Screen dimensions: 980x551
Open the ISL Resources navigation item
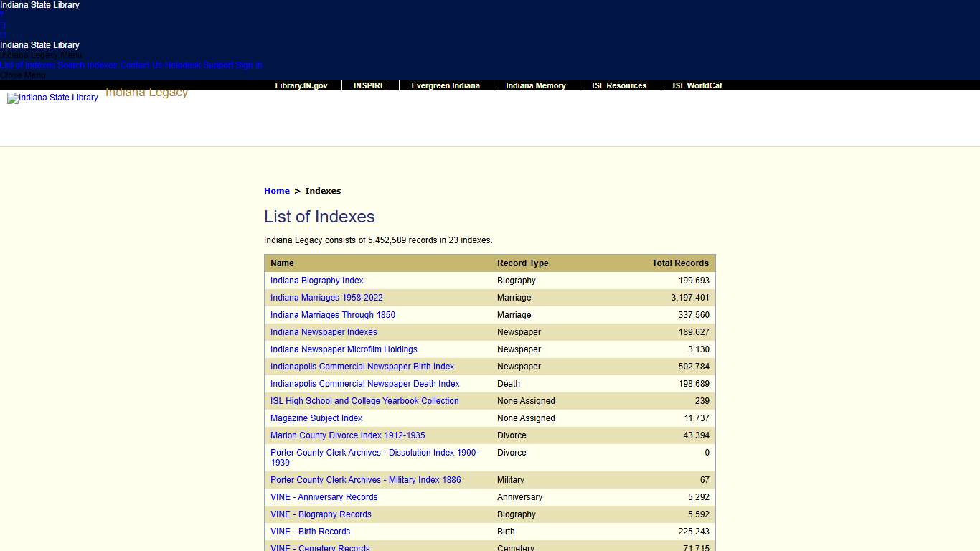[x=619, y=85]
